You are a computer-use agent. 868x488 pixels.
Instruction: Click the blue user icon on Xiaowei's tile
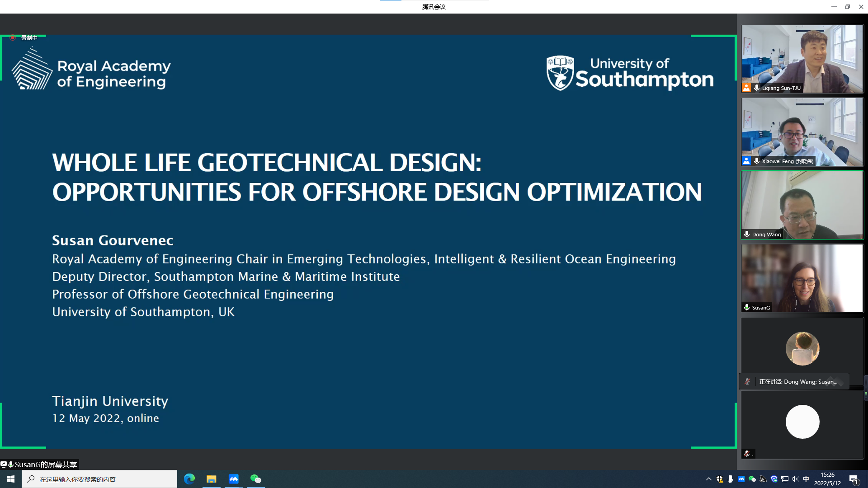(x=746, y=161)
